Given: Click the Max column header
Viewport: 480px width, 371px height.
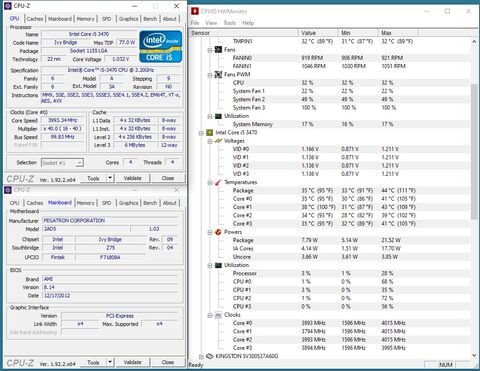Looking at the screenshot, I should coord(398,33).
